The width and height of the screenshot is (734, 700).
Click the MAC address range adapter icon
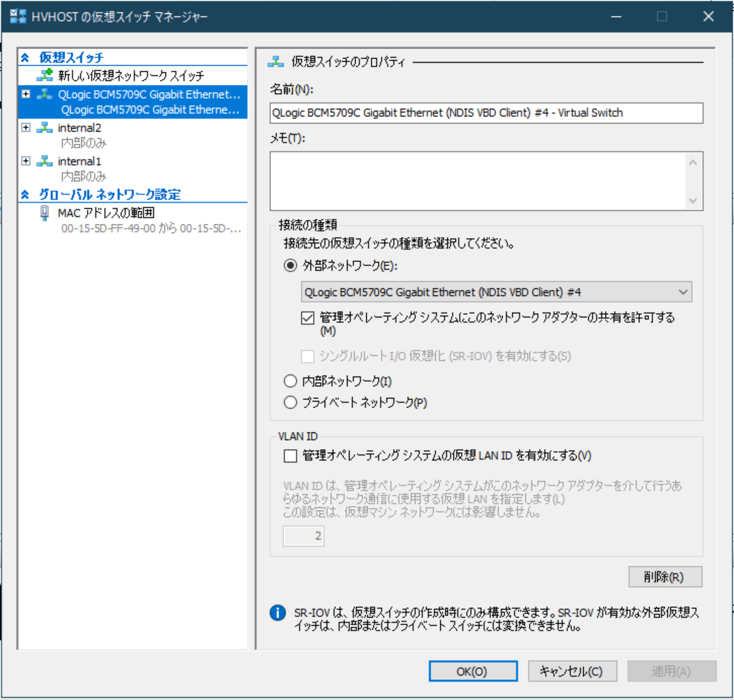(45, 213)
